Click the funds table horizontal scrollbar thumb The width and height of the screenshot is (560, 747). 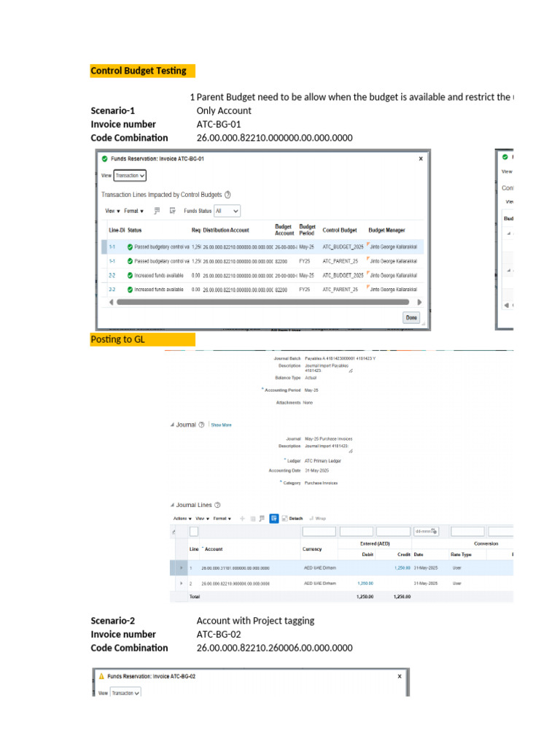262,302
